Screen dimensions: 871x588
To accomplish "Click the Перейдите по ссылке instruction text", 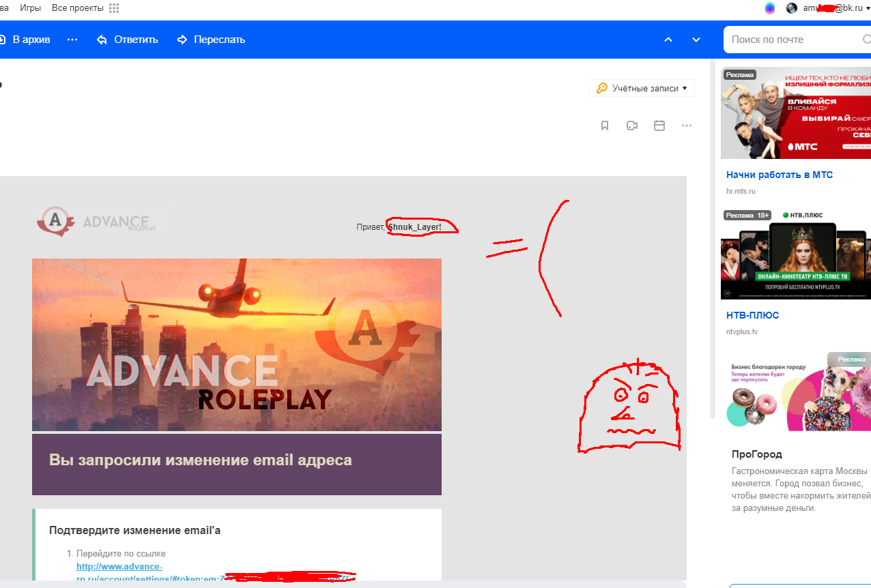I will (121, 554).
